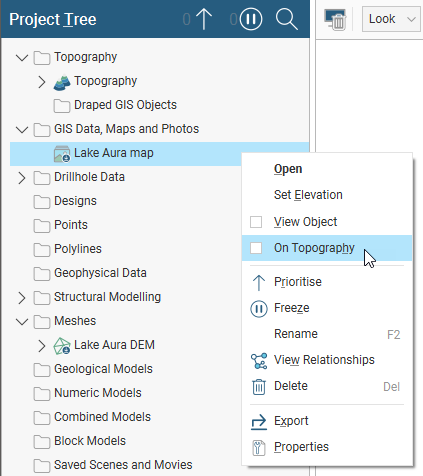Select the Draped GIS Objects folder

tap(125, 105)
